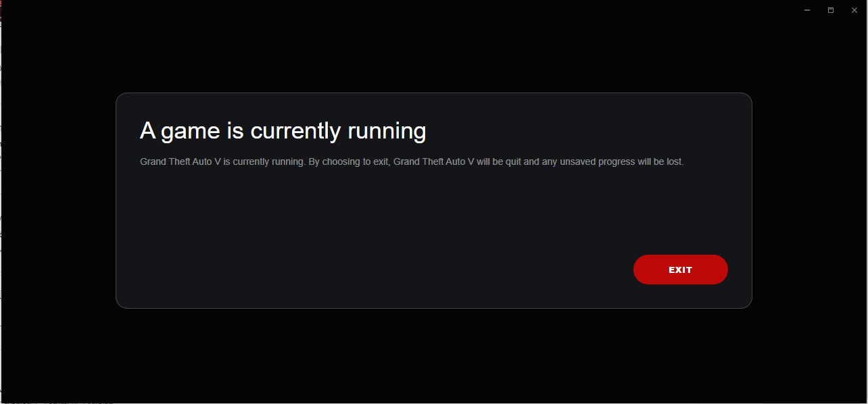868x404 pixels.
Task: Click the black background below the dialog
Action: point(433,355)
